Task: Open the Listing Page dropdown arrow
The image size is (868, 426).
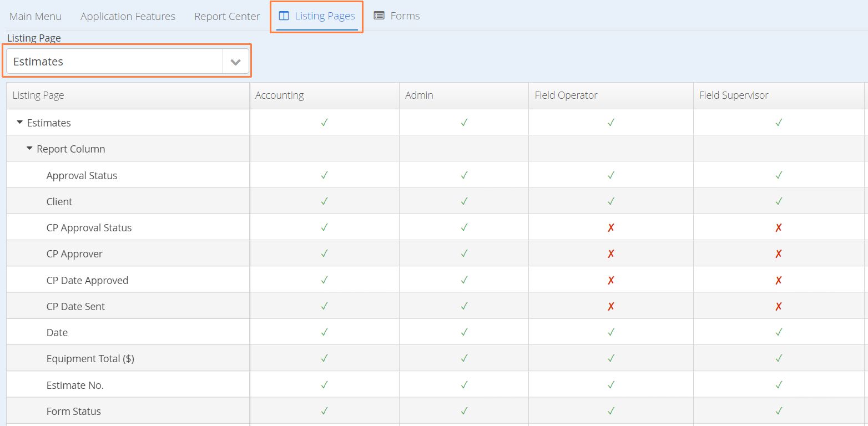Action: coord(235,62)
